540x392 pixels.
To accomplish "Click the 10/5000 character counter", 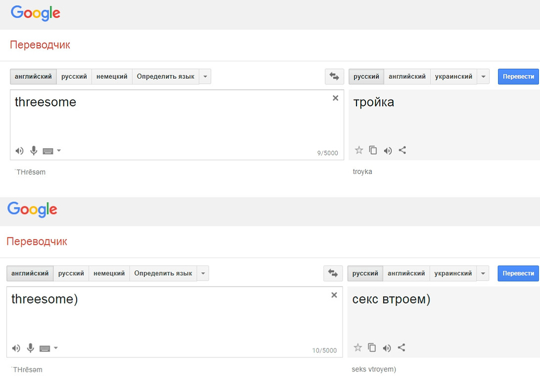I will [x=325, y=351].
